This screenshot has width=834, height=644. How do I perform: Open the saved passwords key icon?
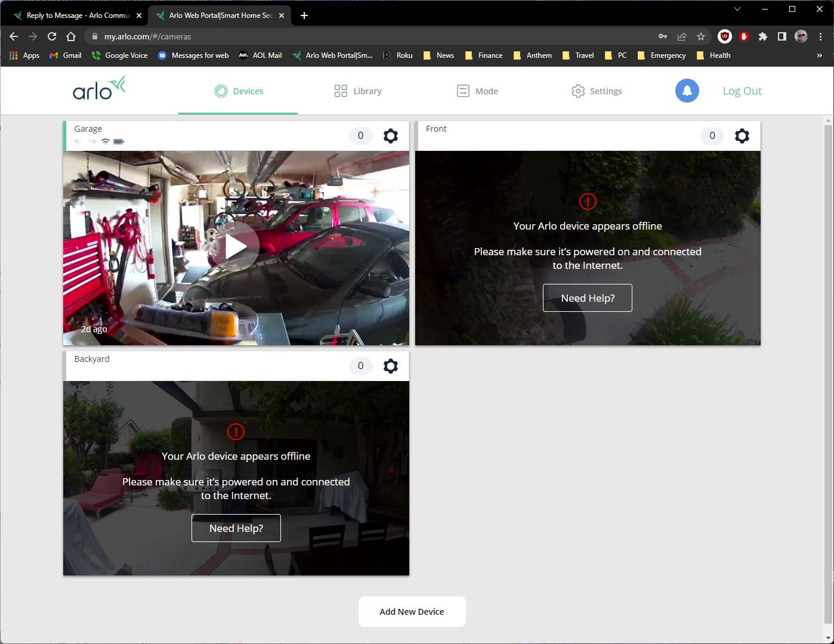(x=663, y=36)
